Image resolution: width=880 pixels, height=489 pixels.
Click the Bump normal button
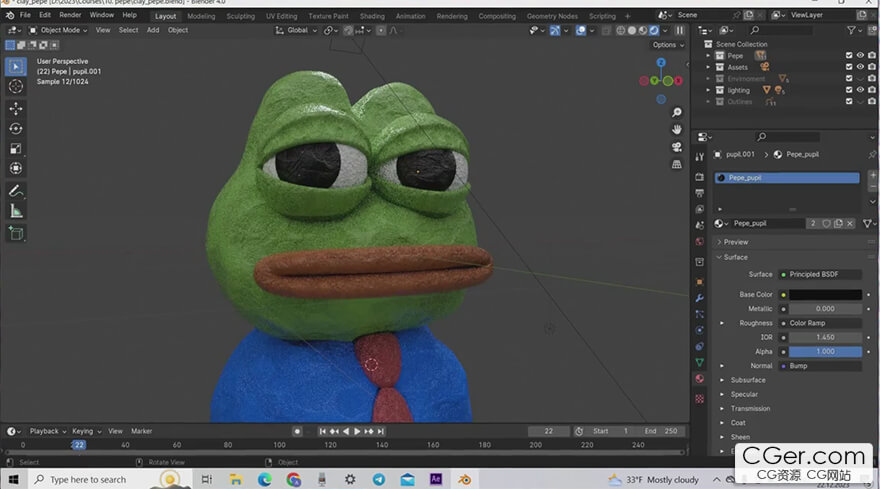(x=820, y=366)
